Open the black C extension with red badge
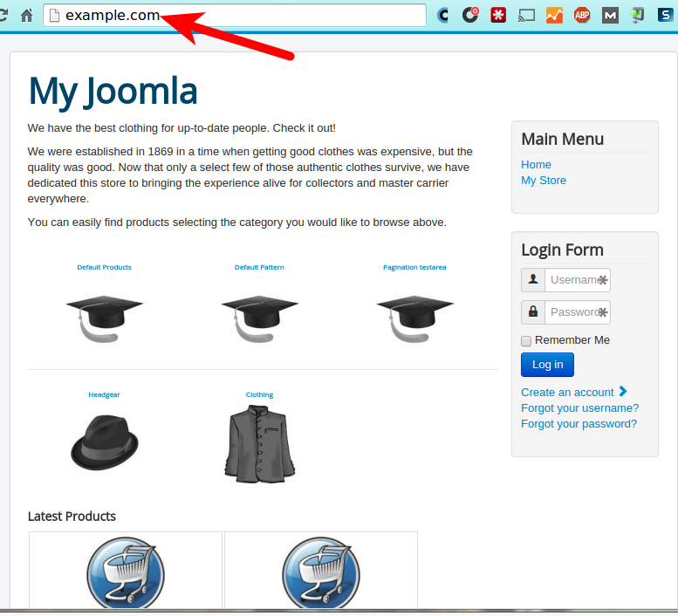 click(470, 15)
